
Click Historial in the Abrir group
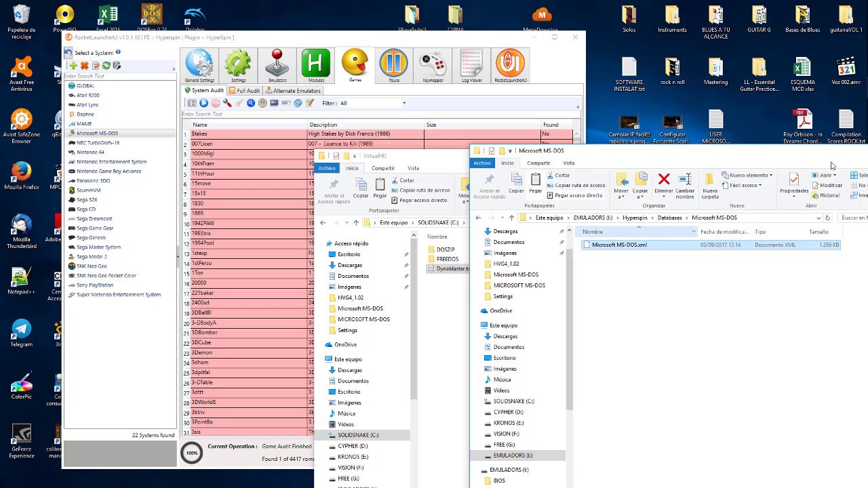(x=825, y=195)
